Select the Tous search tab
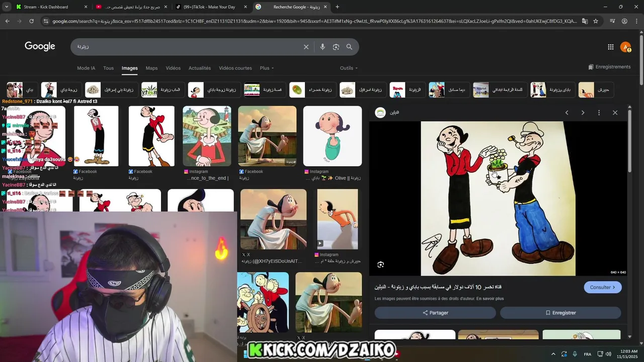 [108, 68]
